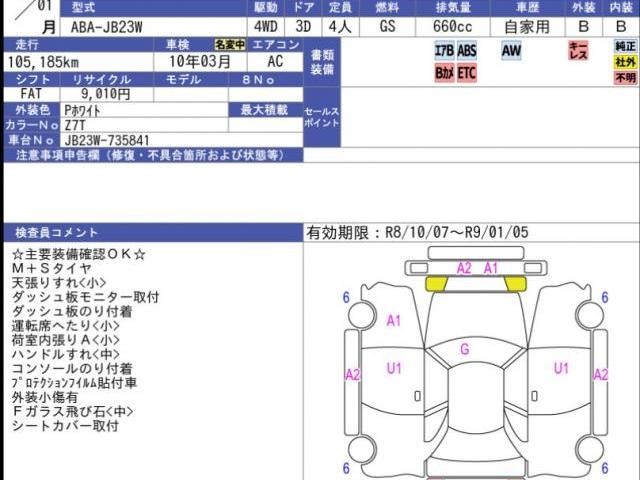Select comment ☆主要装備確認ＯＫ☆
The image size is (640, 480).
point(79,254)
